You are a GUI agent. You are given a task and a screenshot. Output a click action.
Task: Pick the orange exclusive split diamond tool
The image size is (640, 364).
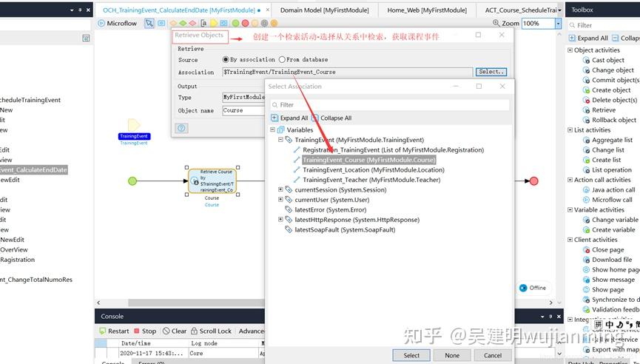pyautogui.click(x=173, y=23)
